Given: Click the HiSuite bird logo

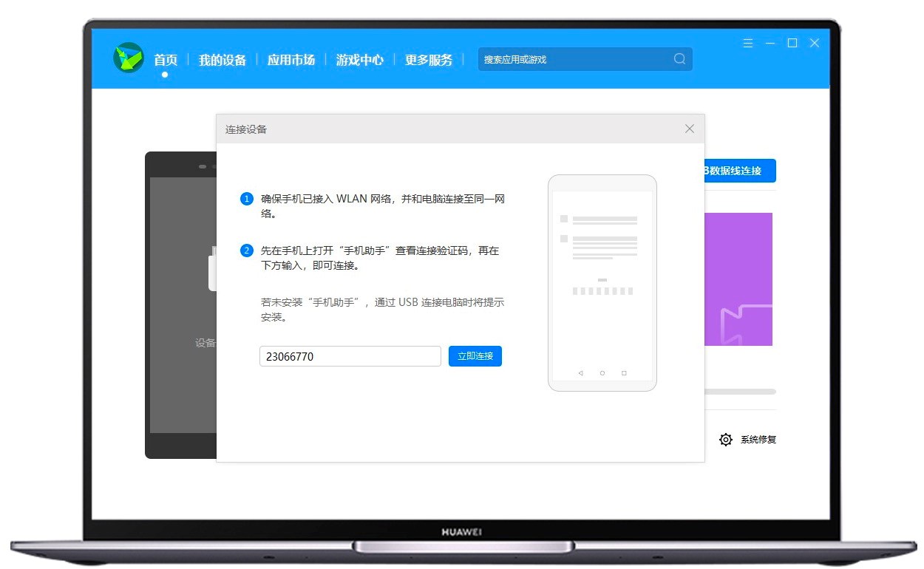Looking at the screenshot, I should pyautogui.click(x=129, y=58).
